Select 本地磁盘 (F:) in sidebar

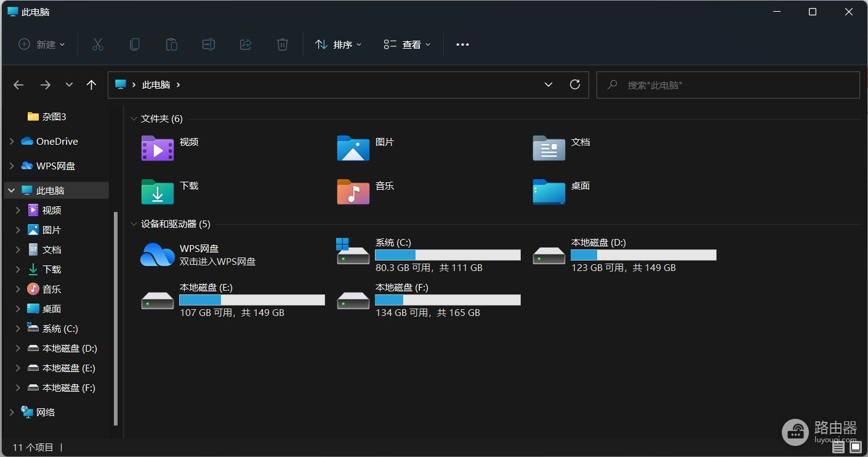pos(62,387)
